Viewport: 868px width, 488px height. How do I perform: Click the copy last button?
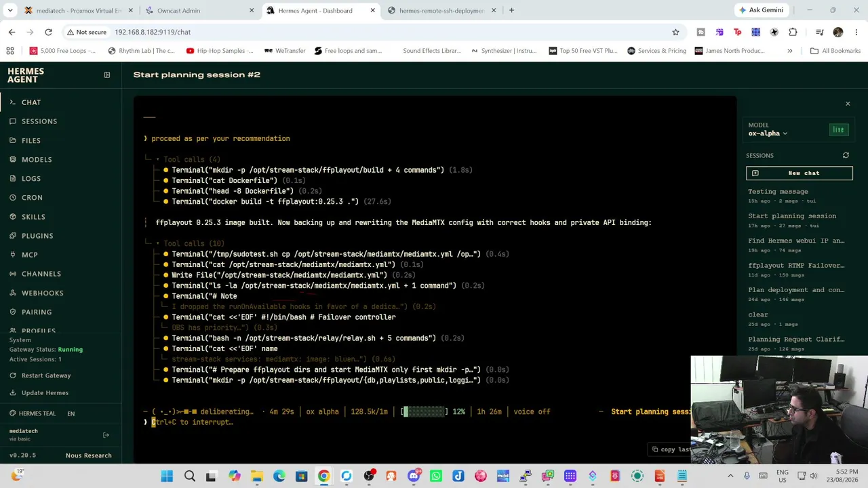(671, 449)
